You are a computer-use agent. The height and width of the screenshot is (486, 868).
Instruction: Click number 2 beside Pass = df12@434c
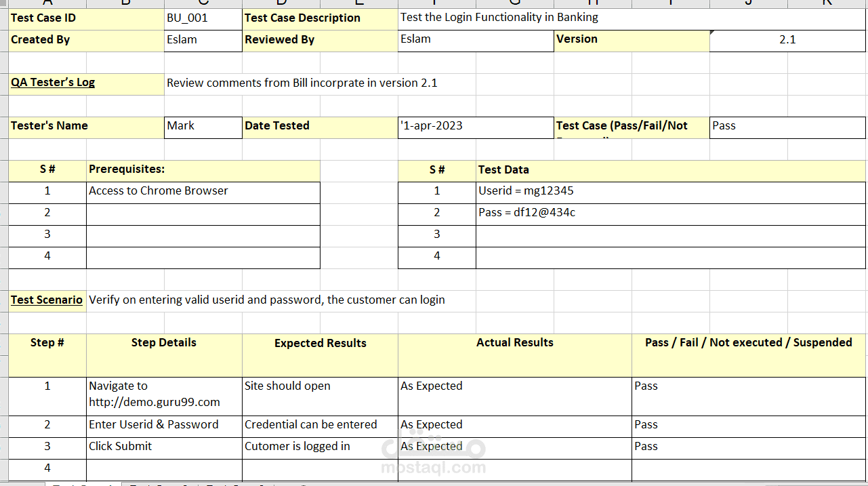(437, 214)
